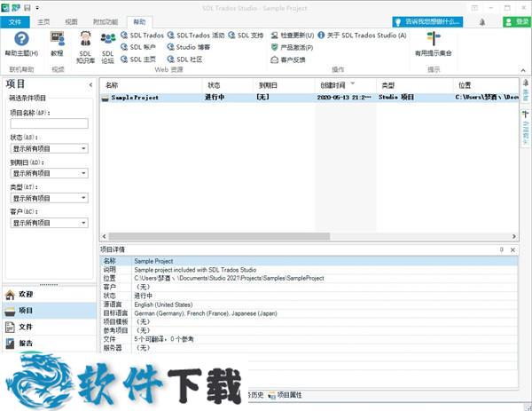Select the SampleProject row
Screen dimensions: 532x411
[309, 98]
